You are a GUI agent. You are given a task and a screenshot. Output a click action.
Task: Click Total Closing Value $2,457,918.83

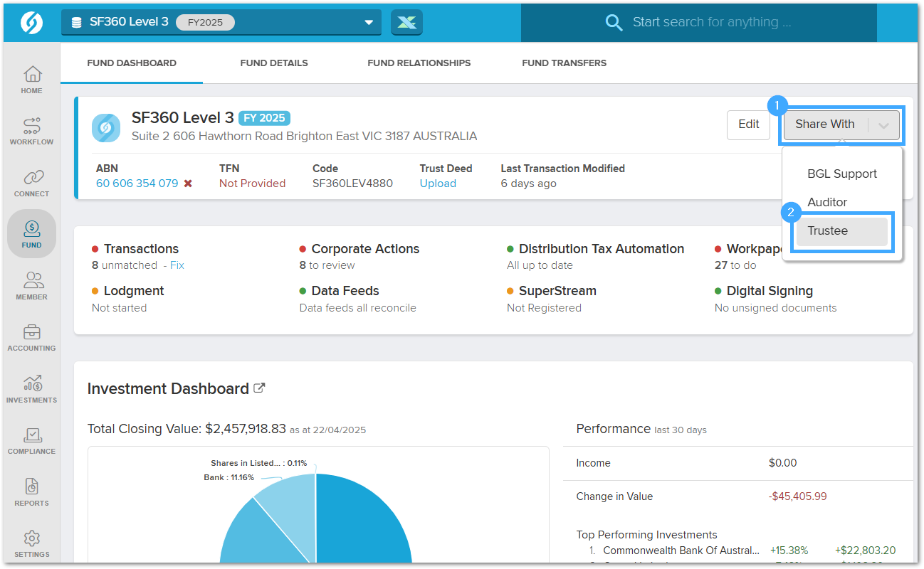point(187,429)
